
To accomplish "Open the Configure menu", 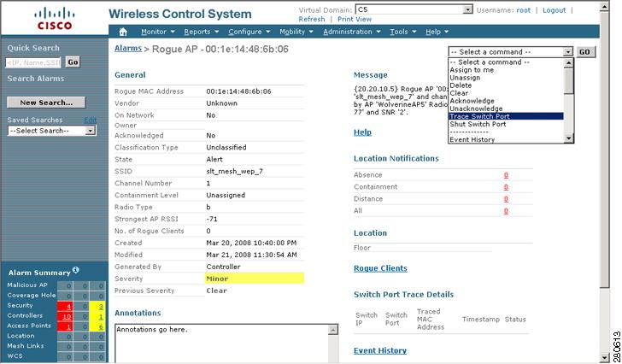I will [249, 32].
